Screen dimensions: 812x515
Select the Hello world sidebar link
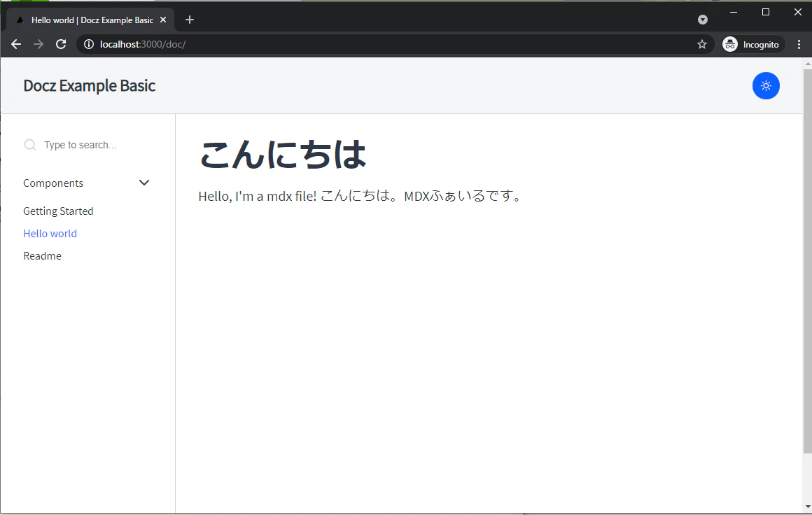[50, 234]
